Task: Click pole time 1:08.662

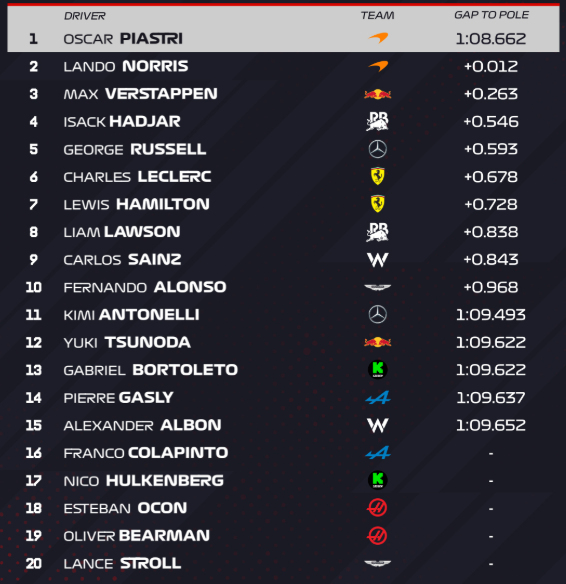Action: coord(491,39)
